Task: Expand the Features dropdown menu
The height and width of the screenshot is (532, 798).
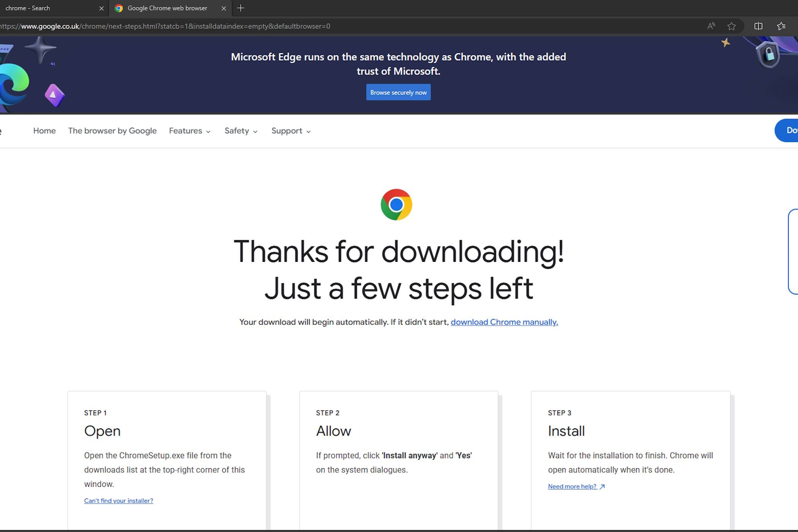Action: pyautogui.click(x=190, y=131)
